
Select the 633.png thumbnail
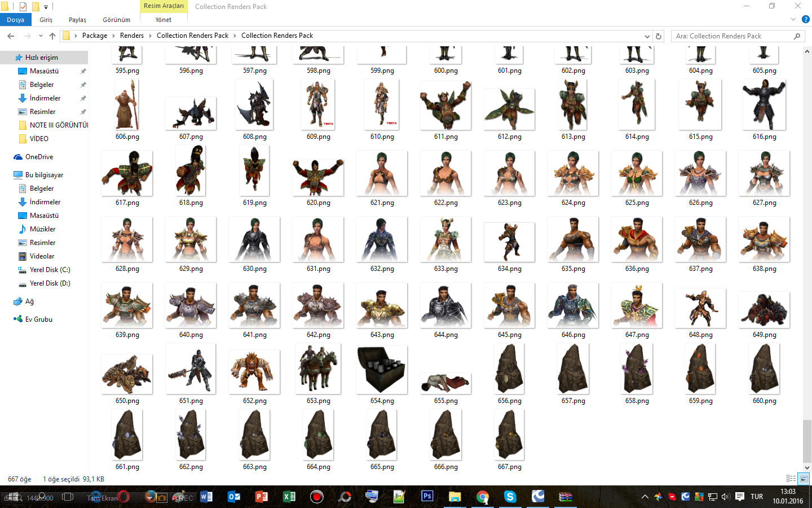coord(446,240)
